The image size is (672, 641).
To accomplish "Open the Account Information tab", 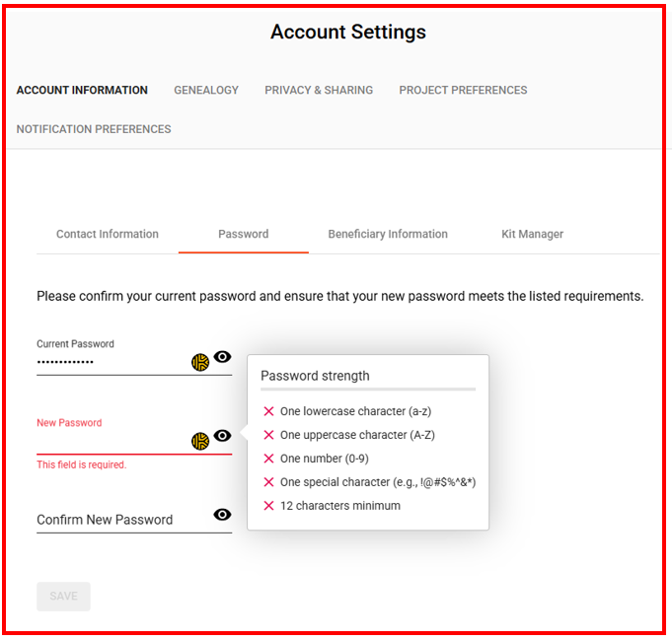I will point(82,90).
